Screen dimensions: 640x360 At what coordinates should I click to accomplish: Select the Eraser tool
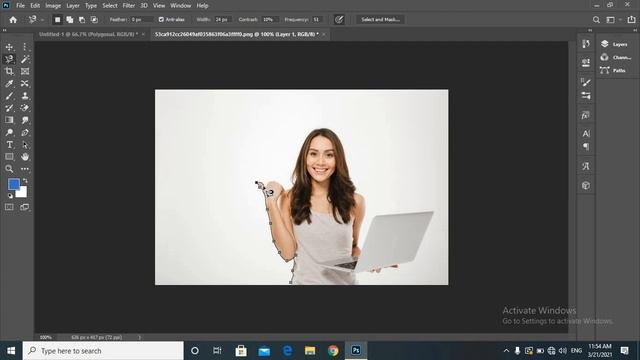coord(25,108)
